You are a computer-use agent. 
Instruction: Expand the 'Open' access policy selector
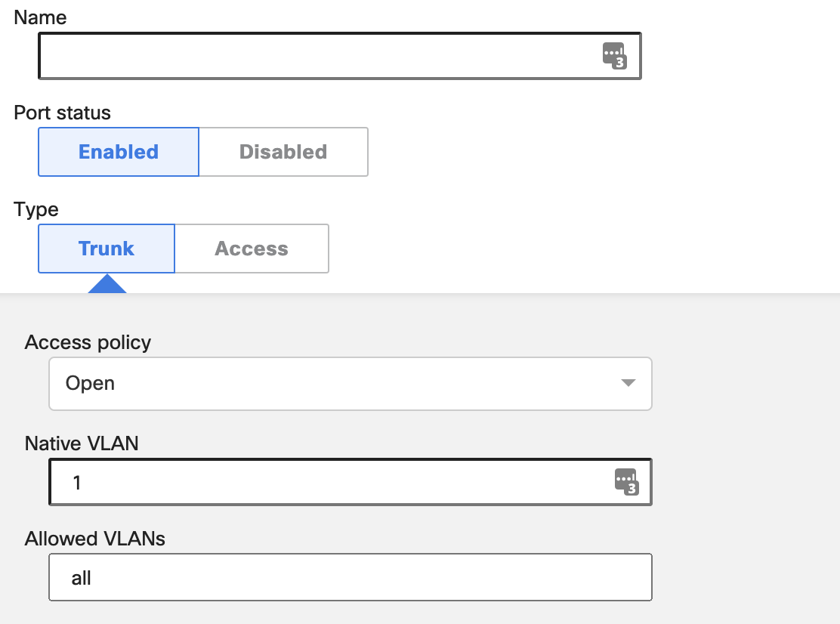pos(350,383)
